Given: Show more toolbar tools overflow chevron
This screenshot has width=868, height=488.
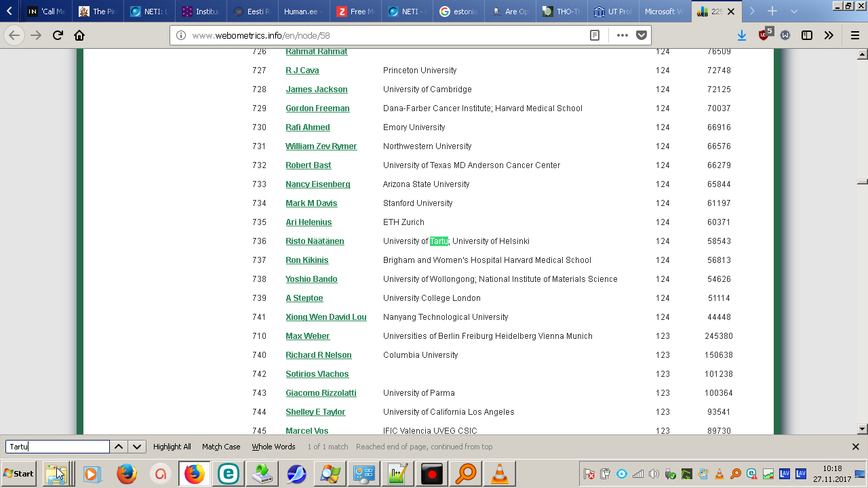Looking at the screenshot, I should [x=829, y=35].
